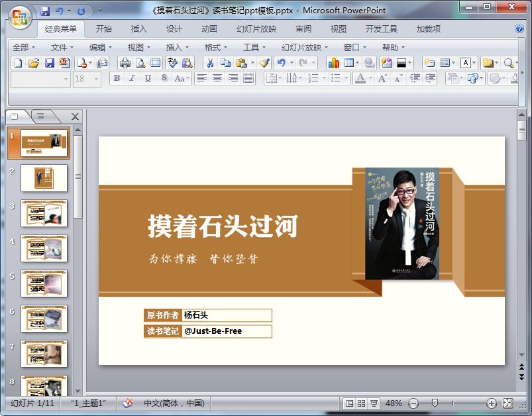
Task: Switch to Normal view in status bar
Action: tap(349, 403)
